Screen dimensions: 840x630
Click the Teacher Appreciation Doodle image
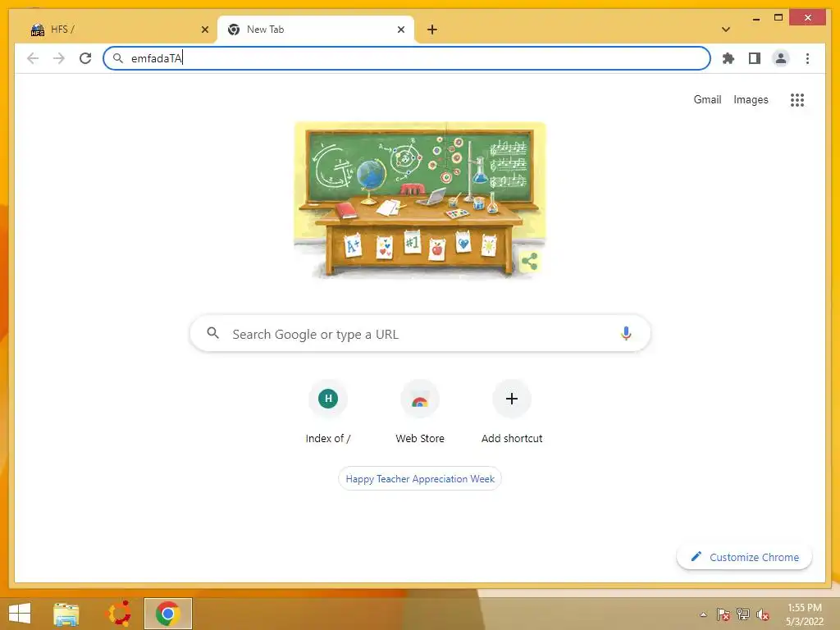419,201
